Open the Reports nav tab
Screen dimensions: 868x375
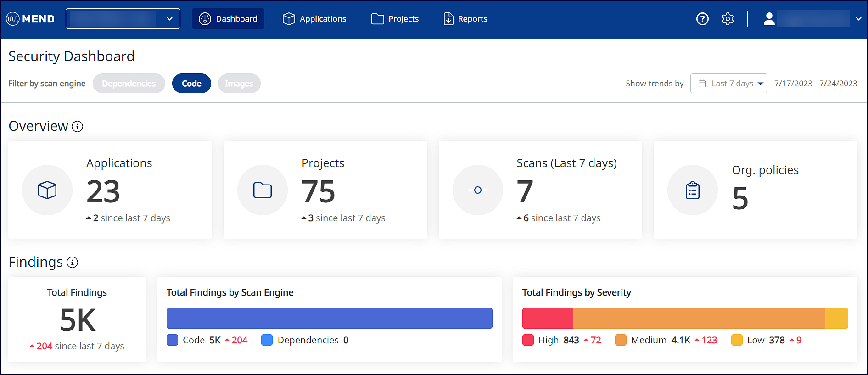coord(465,19)
